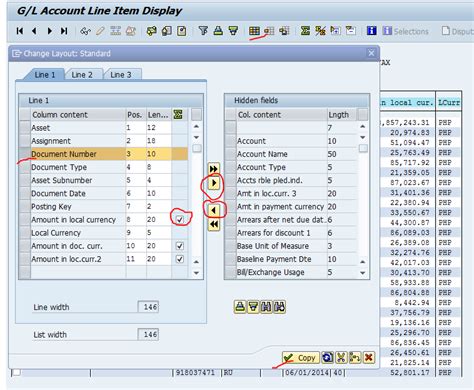
Task: Click the set filter funnel icon in main toolbar
Action: pyautogui.click(x=203, y=31)
